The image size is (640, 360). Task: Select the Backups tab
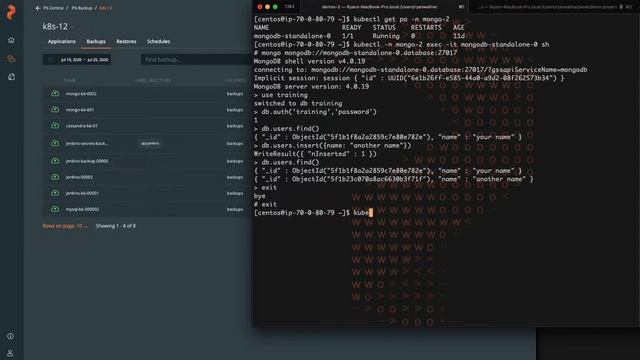point(96,42)
